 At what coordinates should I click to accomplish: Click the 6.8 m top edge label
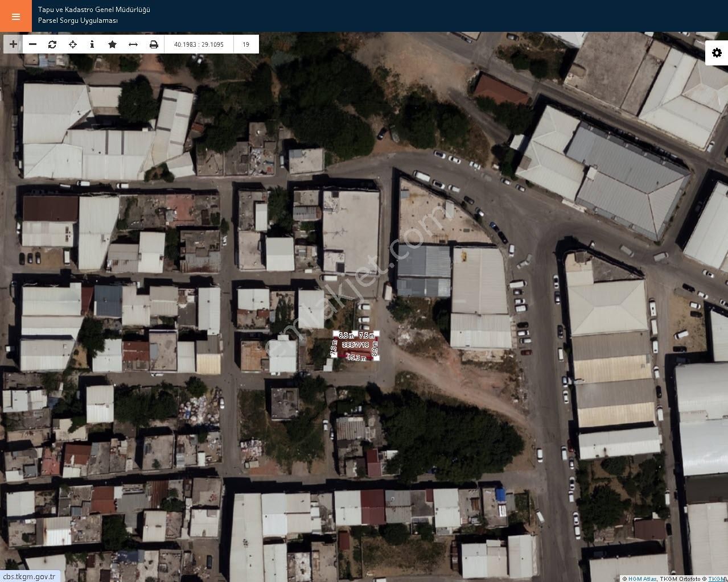point(346,336)
